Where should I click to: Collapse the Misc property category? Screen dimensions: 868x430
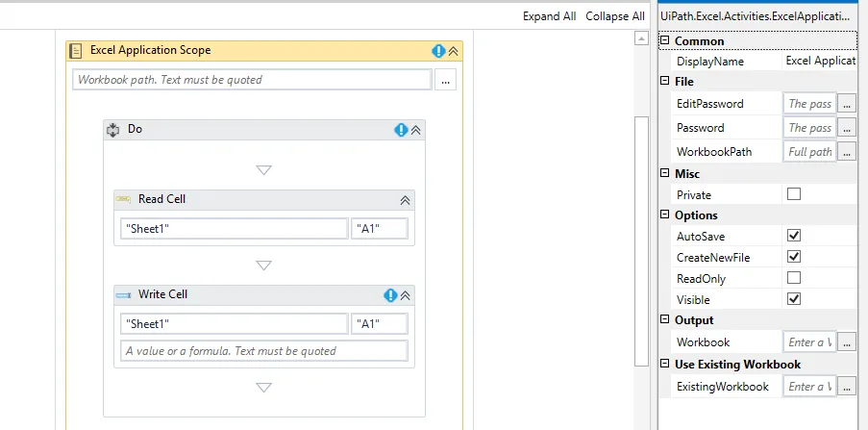665,173
